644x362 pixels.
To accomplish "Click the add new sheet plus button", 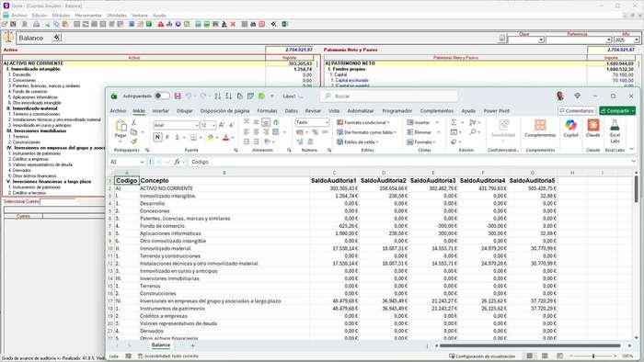I will (x=192, y=345).
